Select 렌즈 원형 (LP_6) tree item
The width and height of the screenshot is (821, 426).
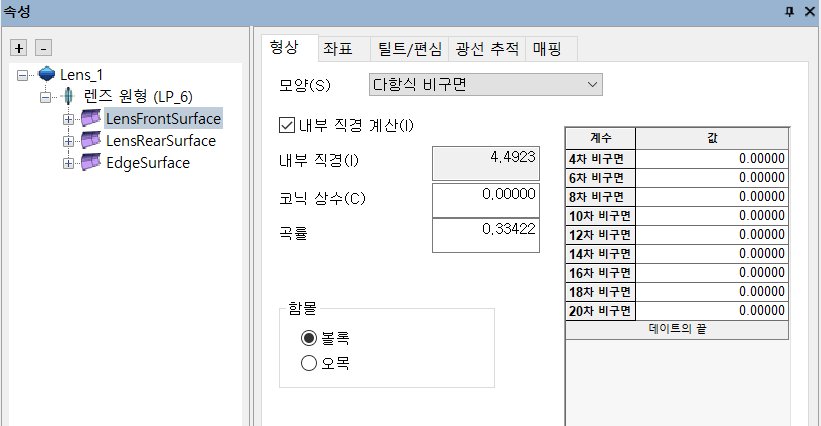[138, 97]
